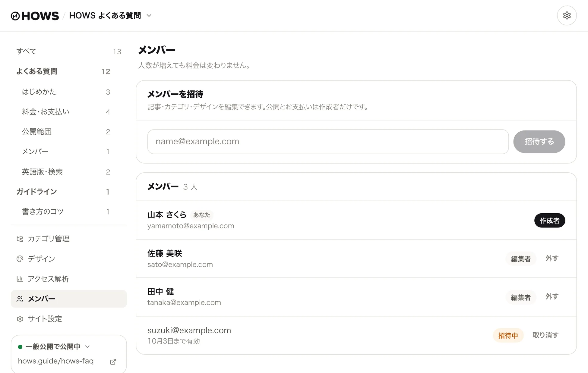588x373 pixels.
Task: Click 編集者 badge in 田中 健 row
Action: (x=521, y=297)
